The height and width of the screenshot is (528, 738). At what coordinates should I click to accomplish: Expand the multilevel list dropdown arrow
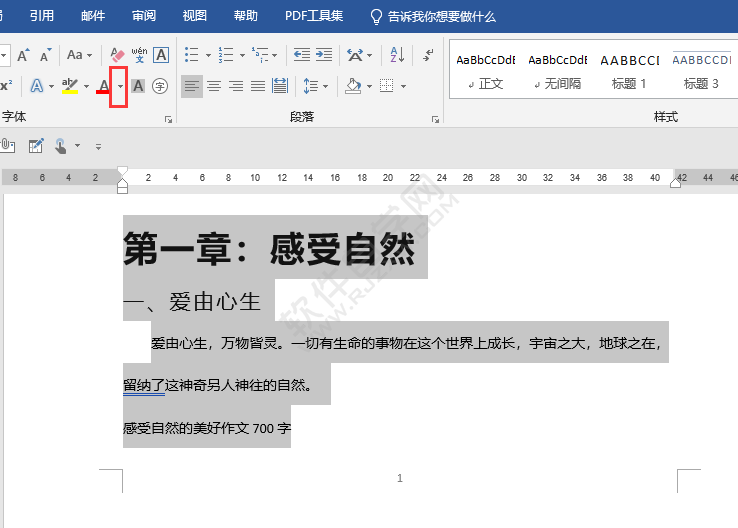click(x=275, y=55)
